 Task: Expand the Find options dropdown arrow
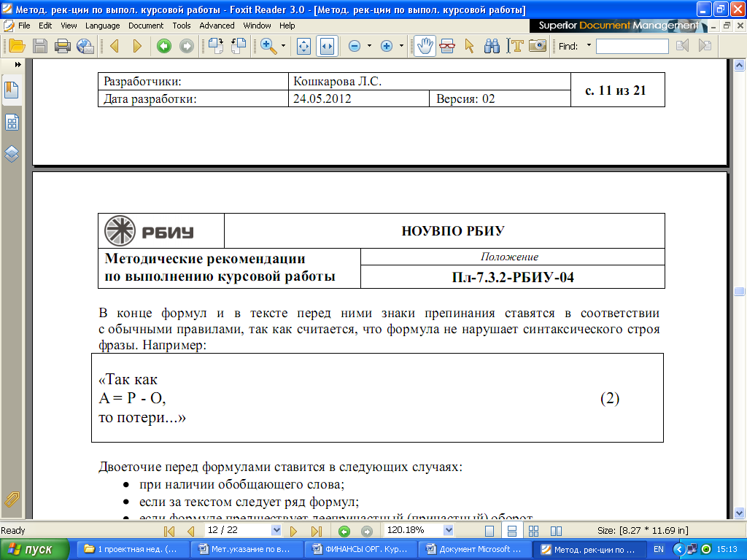(588, 46)
